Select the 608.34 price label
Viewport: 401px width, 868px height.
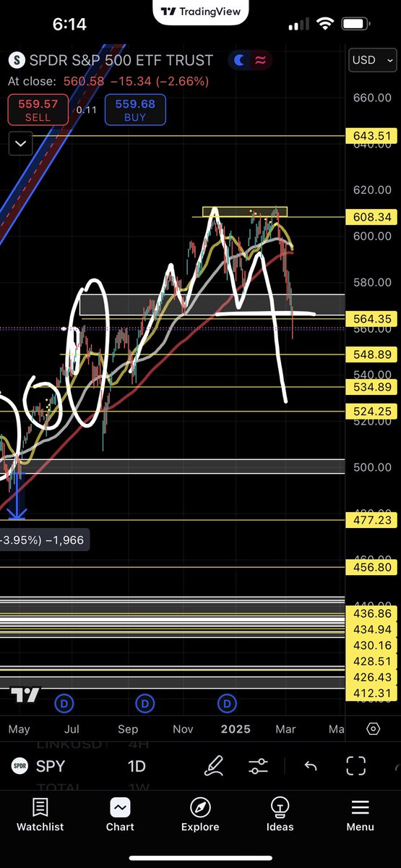click(373, 216)
